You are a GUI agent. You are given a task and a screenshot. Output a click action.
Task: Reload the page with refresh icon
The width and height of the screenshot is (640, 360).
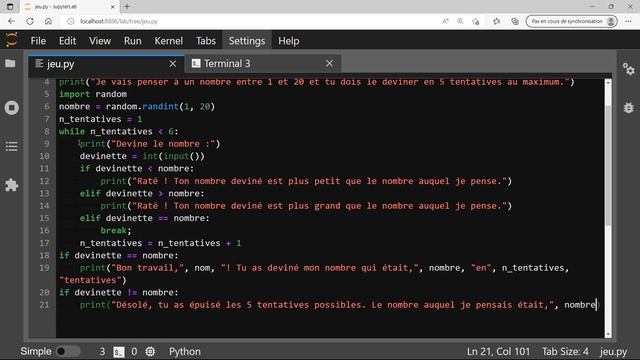pyautogui.click(x=30, y=21)
